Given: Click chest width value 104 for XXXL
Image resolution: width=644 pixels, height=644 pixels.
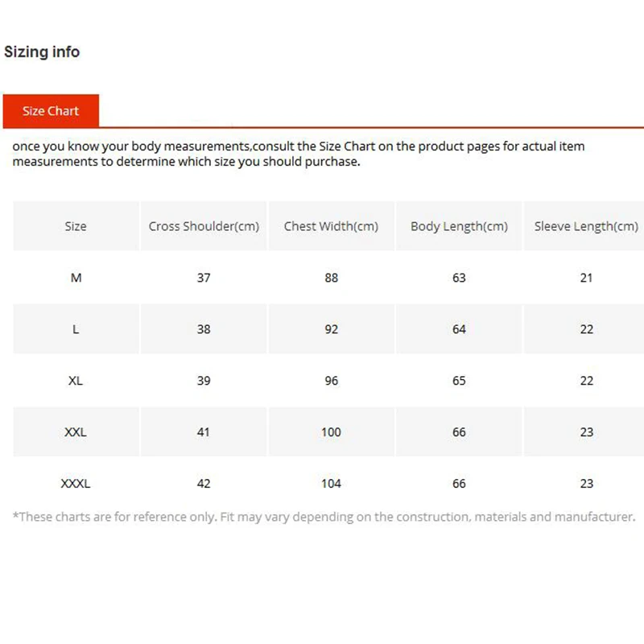Looking at the screenshot, I should point(331,484).
